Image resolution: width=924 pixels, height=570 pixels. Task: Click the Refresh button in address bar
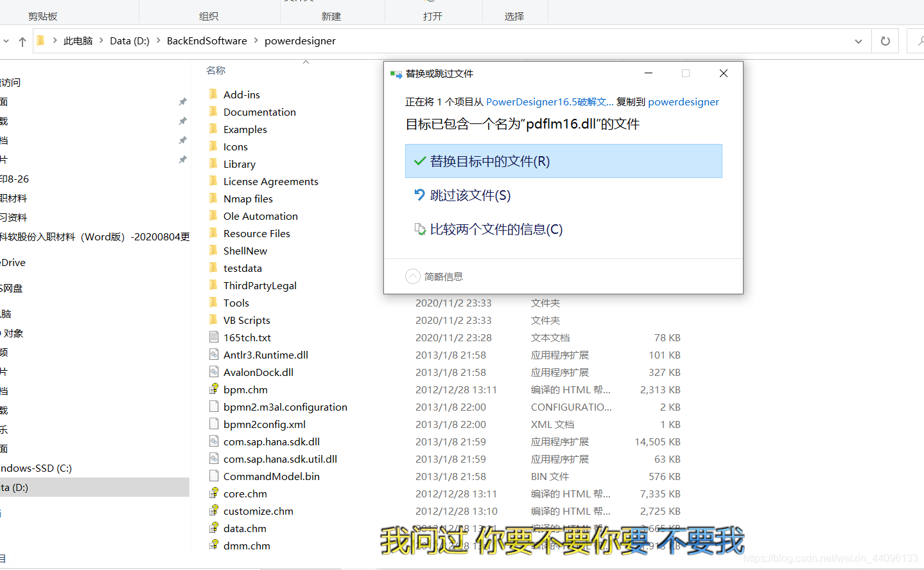point(885,41)
